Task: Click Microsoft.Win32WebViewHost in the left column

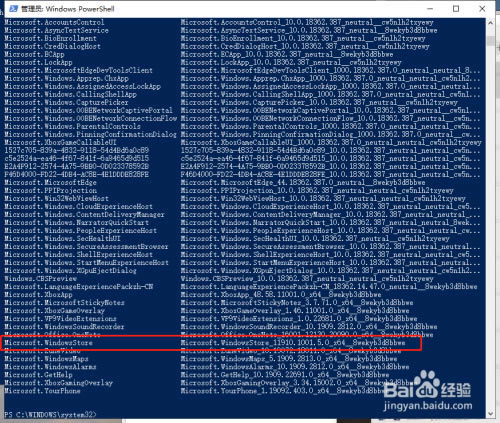Action: (x=56, y=198)
